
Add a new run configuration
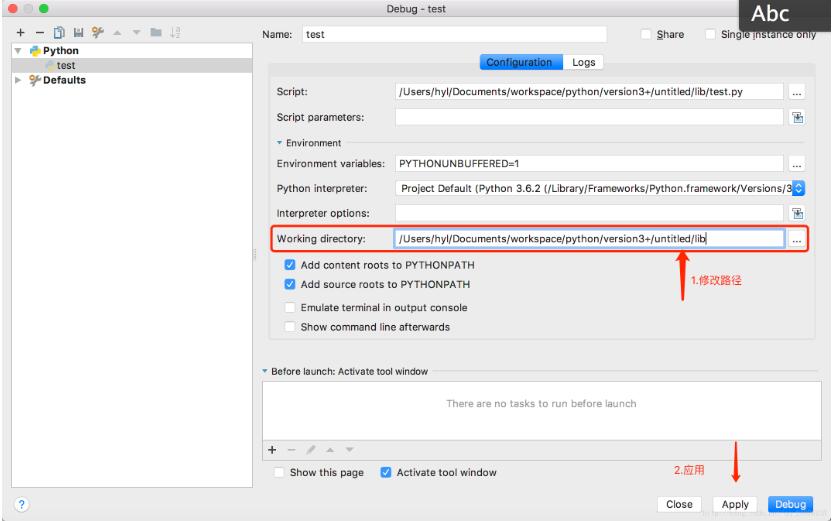click(20, 34)
